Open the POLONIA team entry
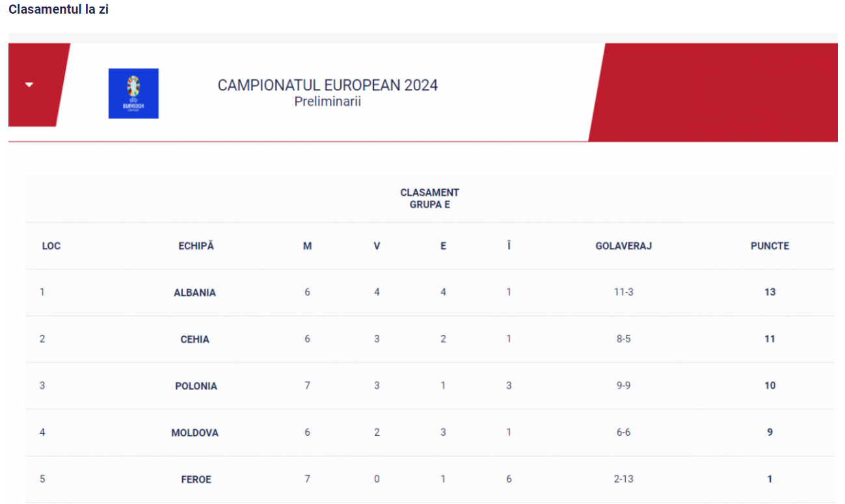845x504 pixels. click(x=196, y=386)
